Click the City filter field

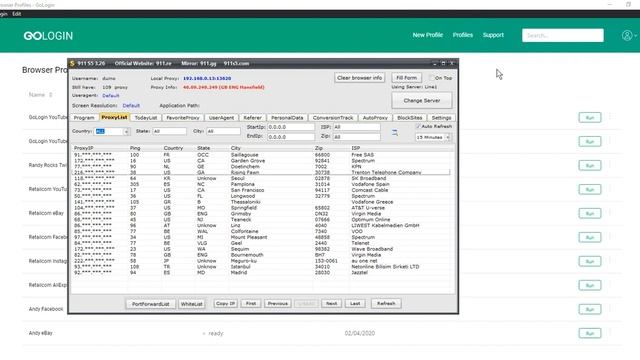pyautogui.click(x=223, y=131)
